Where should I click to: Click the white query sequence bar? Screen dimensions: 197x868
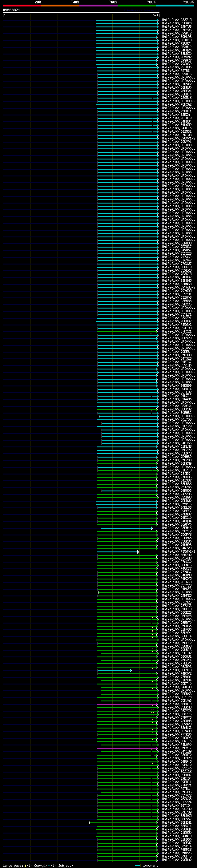[81, 13]
